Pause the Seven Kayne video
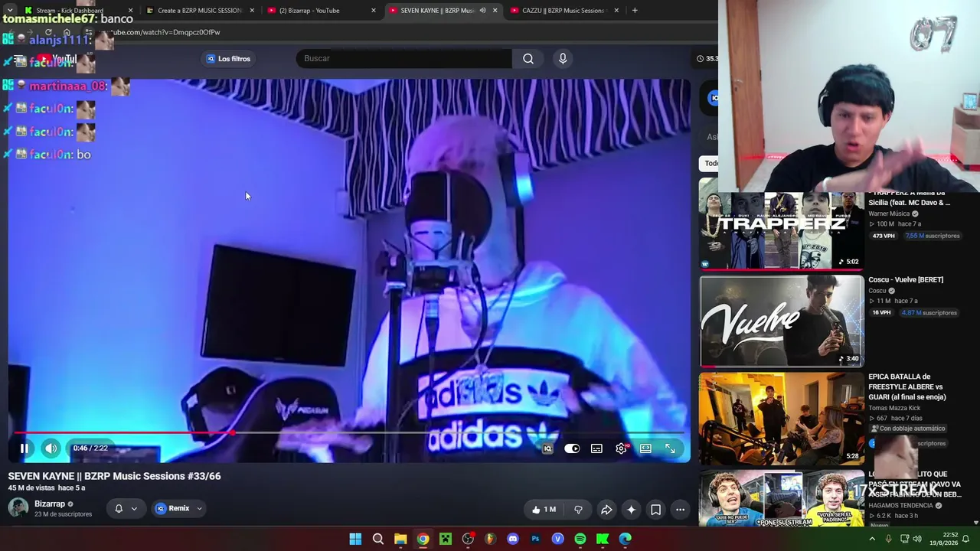This screenshot has height=551, width=980. (24, 448)
